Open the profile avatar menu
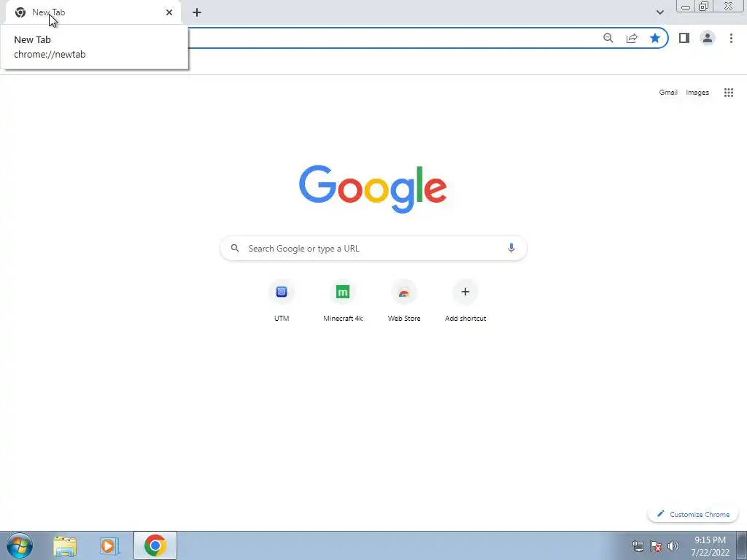 coord(708,38)
